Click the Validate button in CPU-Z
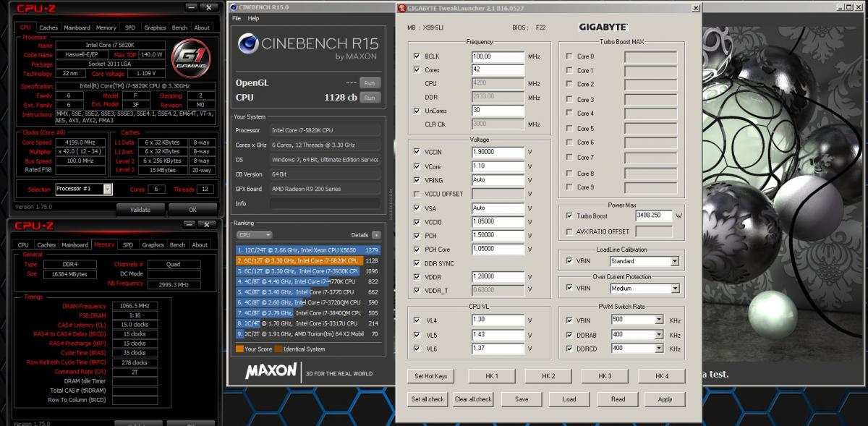 click(140, 210)
